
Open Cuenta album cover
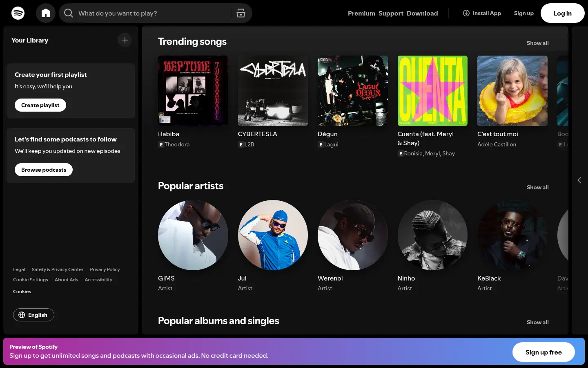coord(432,91)
